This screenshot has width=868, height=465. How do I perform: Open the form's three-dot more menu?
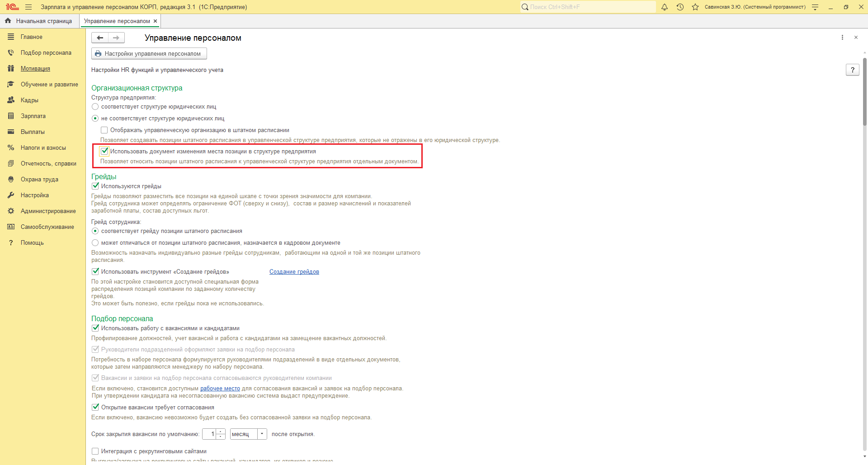coord(842,38)
